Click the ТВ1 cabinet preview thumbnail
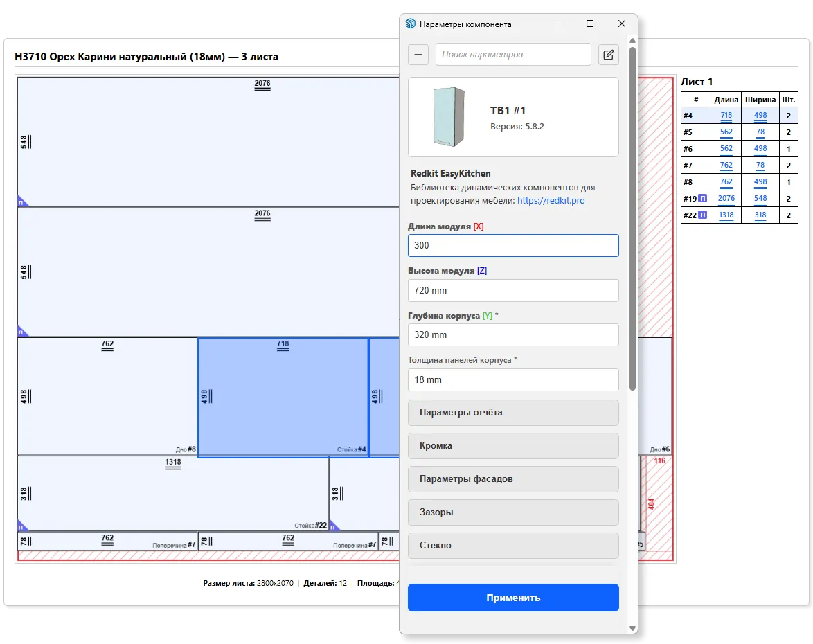The image size is (813, 644). click(449, 117)
